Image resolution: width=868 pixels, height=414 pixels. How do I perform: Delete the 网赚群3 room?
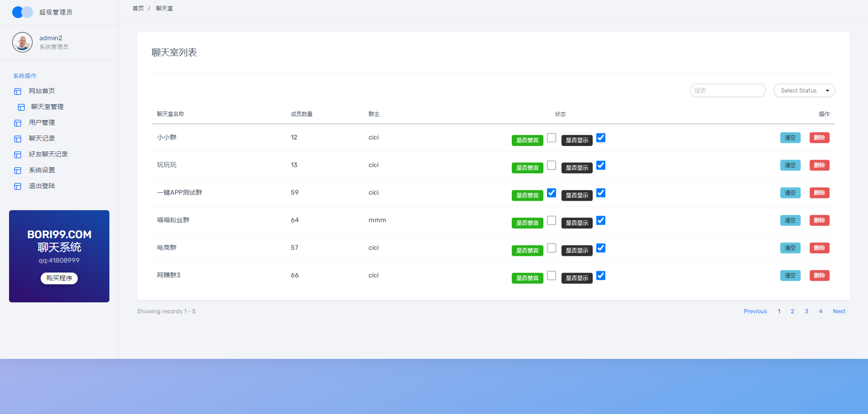[820, 276]
